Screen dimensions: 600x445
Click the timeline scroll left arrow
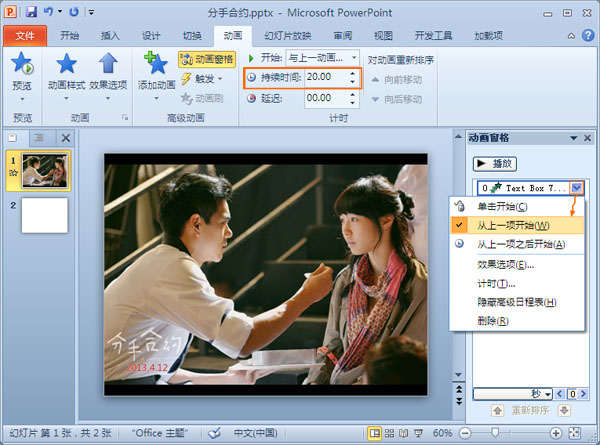tap(559, 394)
